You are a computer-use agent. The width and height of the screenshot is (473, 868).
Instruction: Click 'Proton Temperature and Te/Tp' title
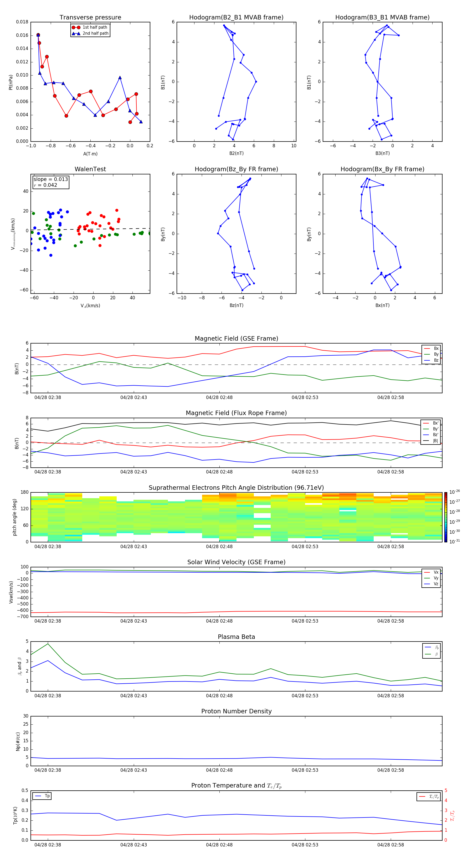pyautogui.click(x=236, y=786)
